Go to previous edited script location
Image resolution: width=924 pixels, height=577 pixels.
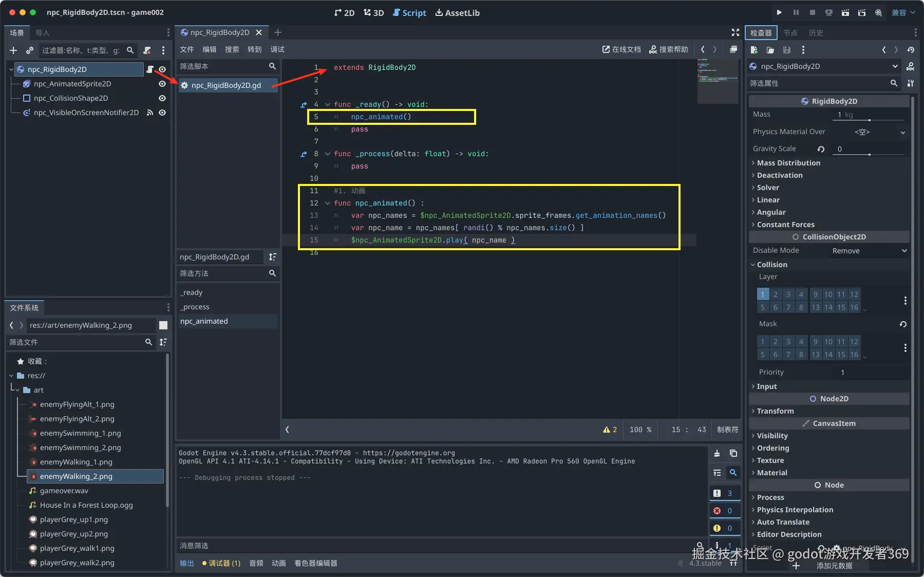point(703,49)
